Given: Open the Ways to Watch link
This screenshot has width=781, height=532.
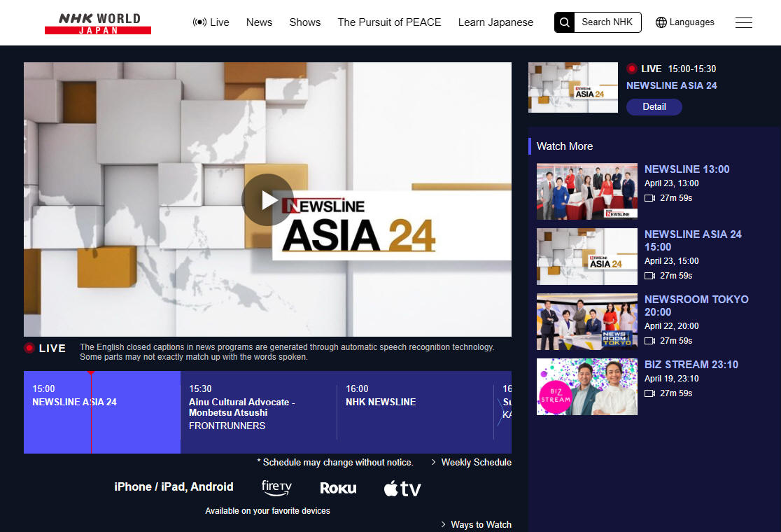Looking at the screenshot, I should (x=476, y=524).
